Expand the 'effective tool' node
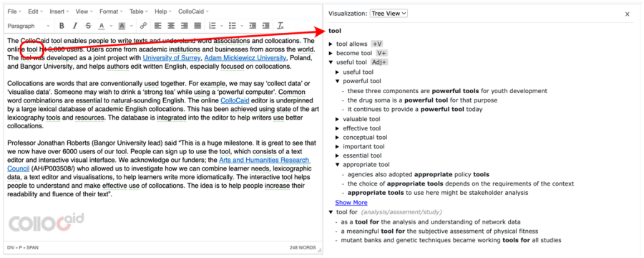 coord(338,128)
